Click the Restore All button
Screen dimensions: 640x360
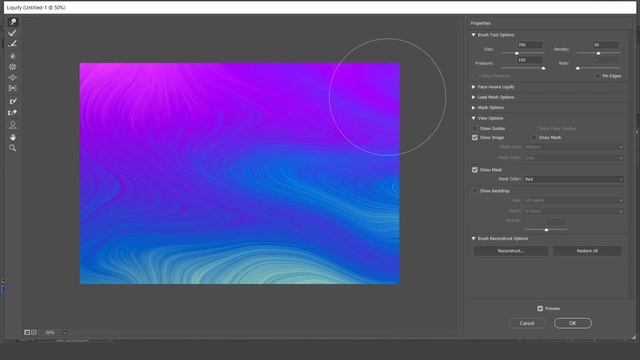tap(587, 251)
